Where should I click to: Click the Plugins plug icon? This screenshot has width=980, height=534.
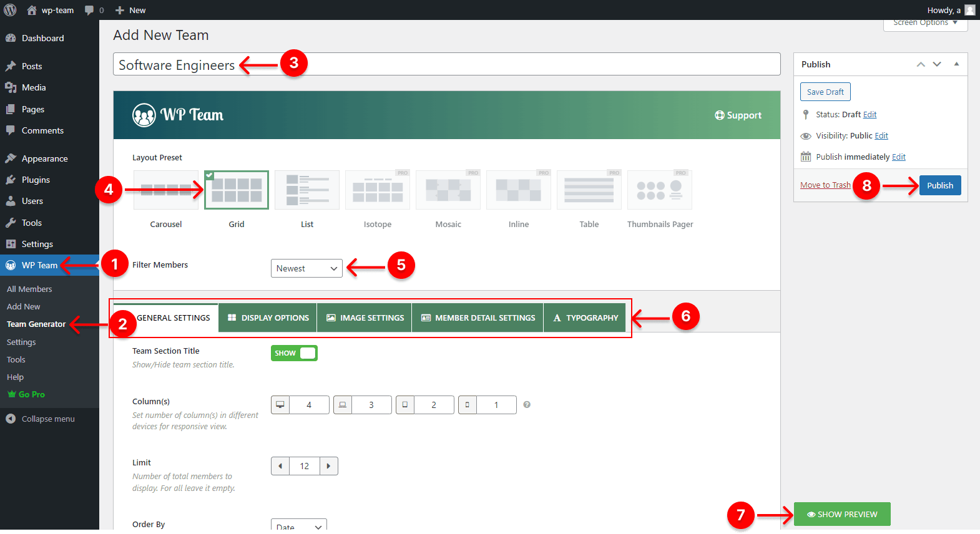click(x=11, y=180)
